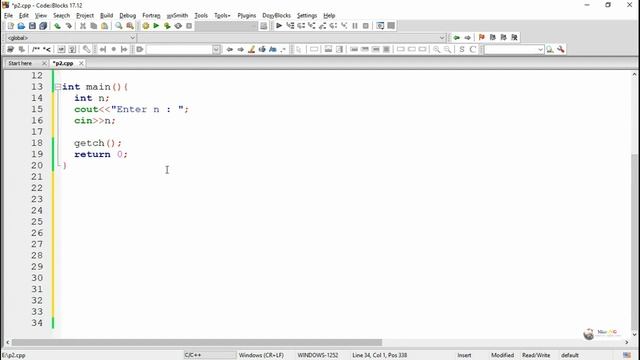Click the Save all files icon
Image resolution: width=640 pixels, height=360 pixels.
point(43,26)
